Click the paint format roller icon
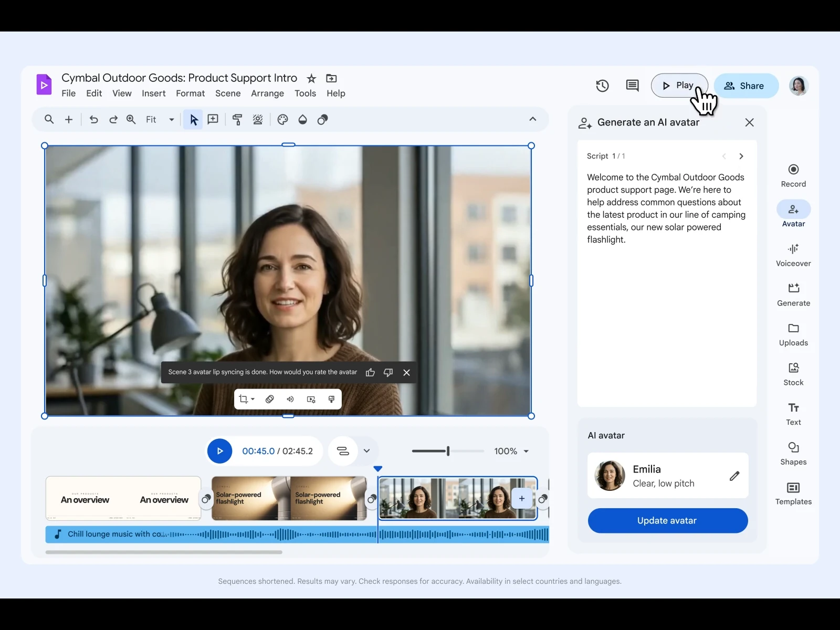The height and width of the screenshot is (630, 840). [x=237, y=120]
